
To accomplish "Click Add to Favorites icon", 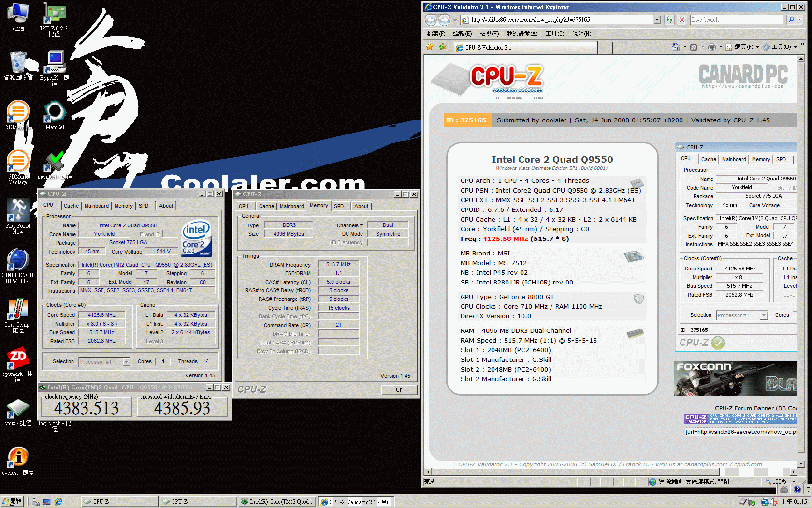I will tap(442, 47).
